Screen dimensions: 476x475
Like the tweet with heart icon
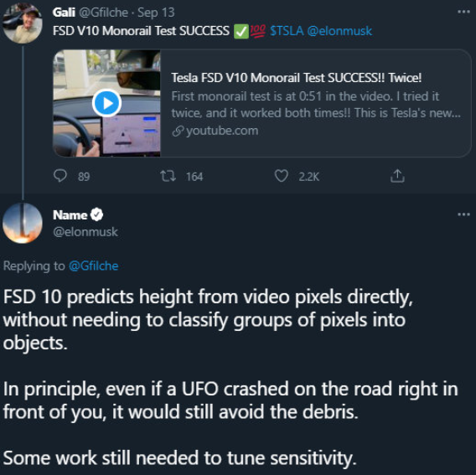click(x=281, y=176)
